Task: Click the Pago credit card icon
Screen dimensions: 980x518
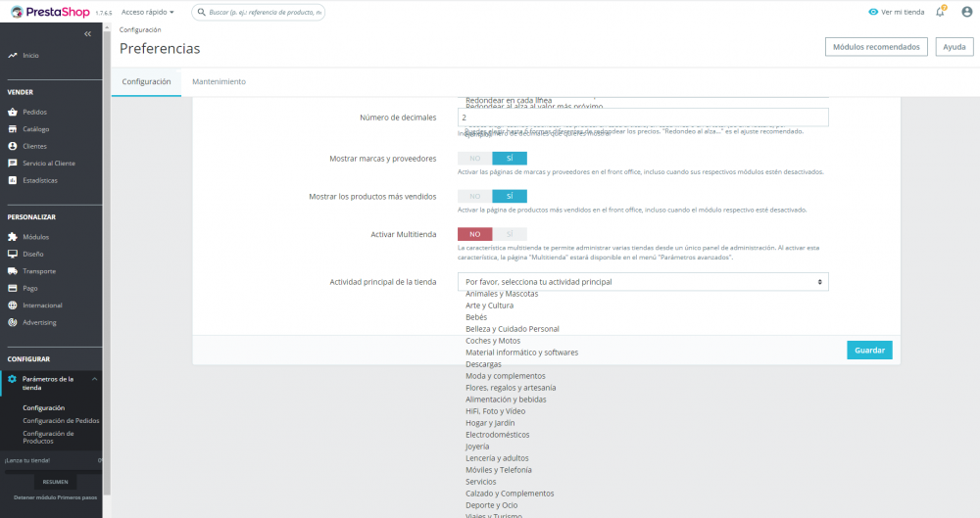Action: (x=13, y=288)
